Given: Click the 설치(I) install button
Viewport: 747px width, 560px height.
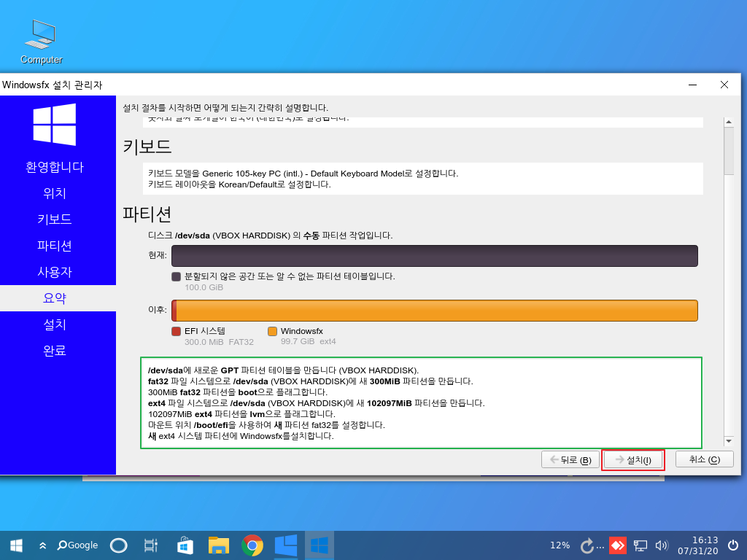Looking at the screenshot, I should tap(633, 460).
